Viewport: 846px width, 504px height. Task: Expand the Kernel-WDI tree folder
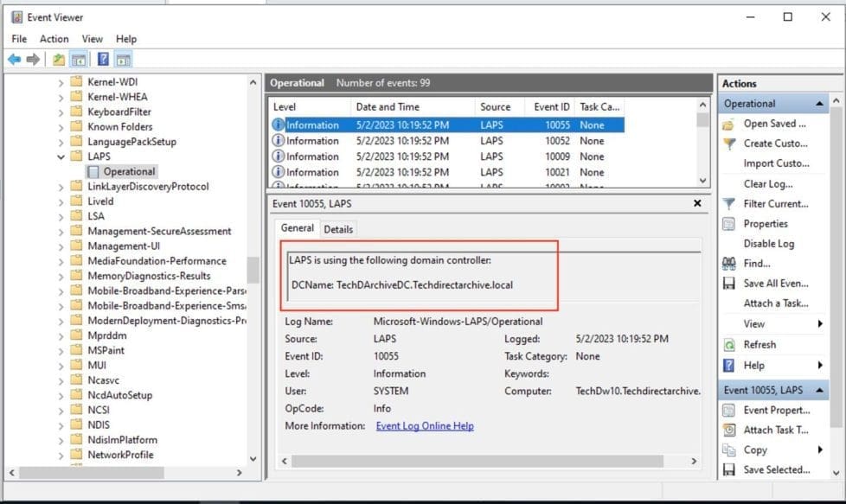point(61,82)
